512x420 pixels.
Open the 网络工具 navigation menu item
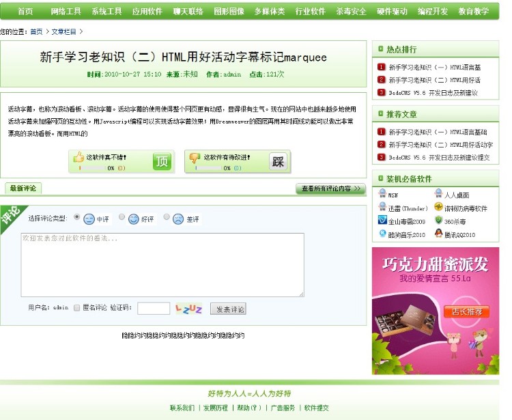pyautogui.click(x=66, y=12)
